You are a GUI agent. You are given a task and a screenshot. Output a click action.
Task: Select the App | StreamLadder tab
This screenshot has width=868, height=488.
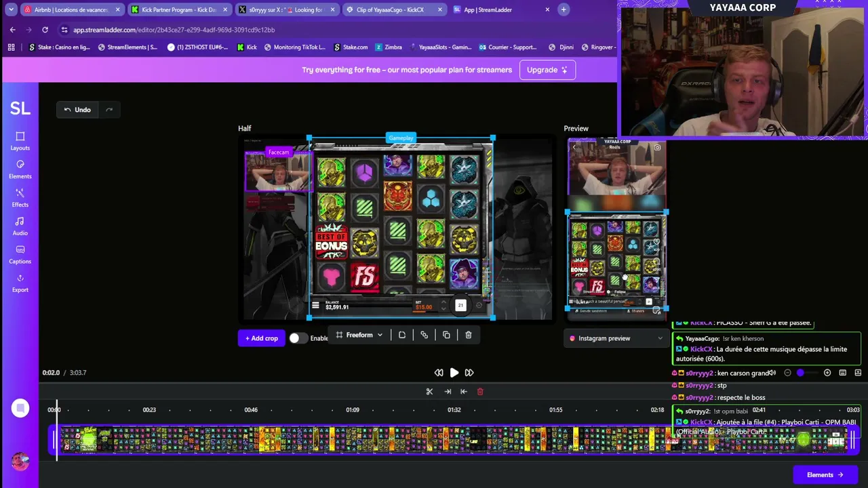(500, 9)
